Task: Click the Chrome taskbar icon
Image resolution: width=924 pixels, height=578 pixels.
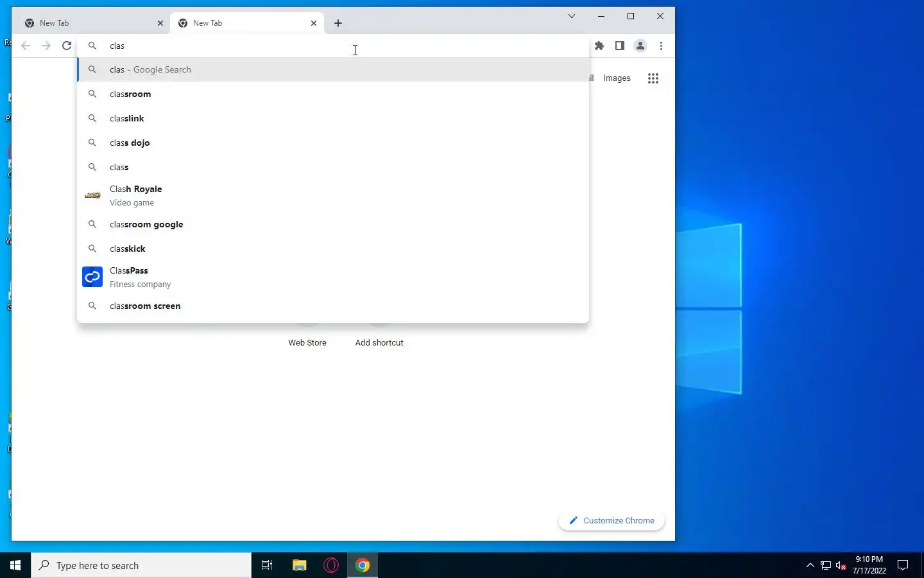Action: point(363,565)
